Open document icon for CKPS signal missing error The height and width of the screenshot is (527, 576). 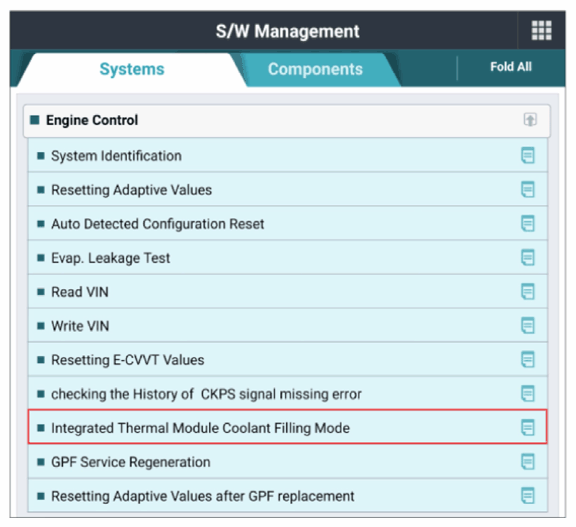pos(528,394)
